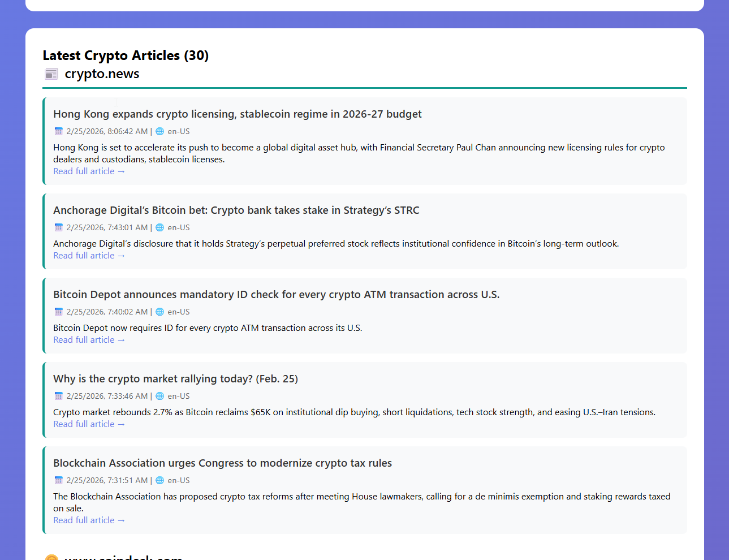Select the Hong Kong expands crypto licensing headline

click(x=237, y=114)
